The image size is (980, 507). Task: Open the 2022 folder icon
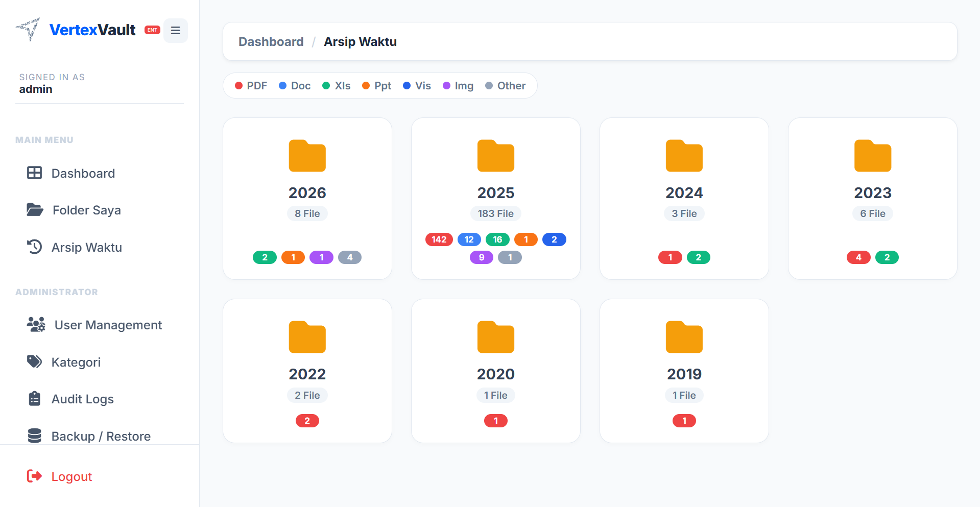307,337
